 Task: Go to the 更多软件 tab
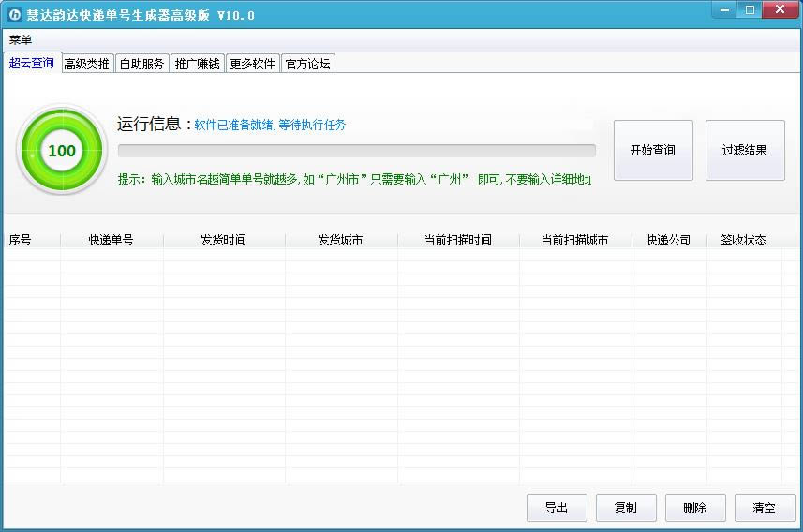[x=252, y=64]
